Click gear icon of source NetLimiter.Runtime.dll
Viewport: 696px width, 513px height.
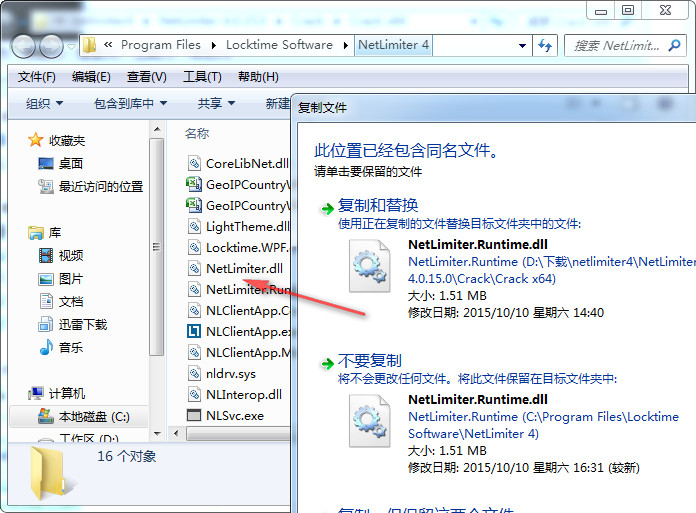(369, 265)
